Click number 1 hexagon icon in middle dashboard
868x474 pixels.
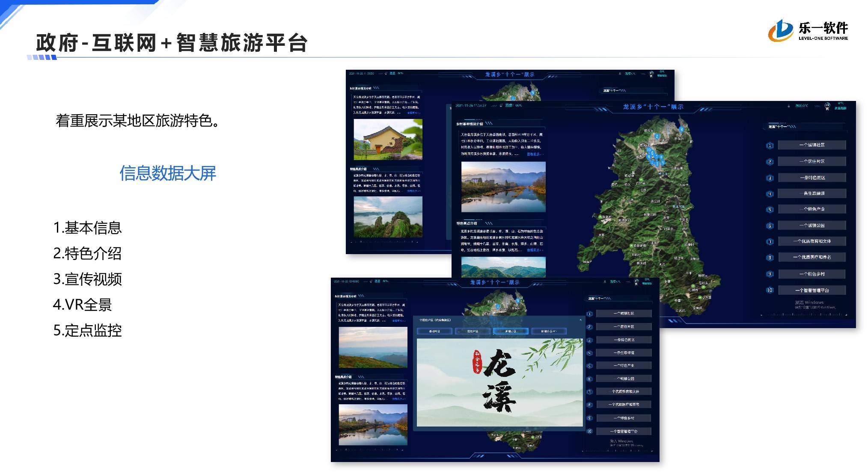tap(770, 145)
